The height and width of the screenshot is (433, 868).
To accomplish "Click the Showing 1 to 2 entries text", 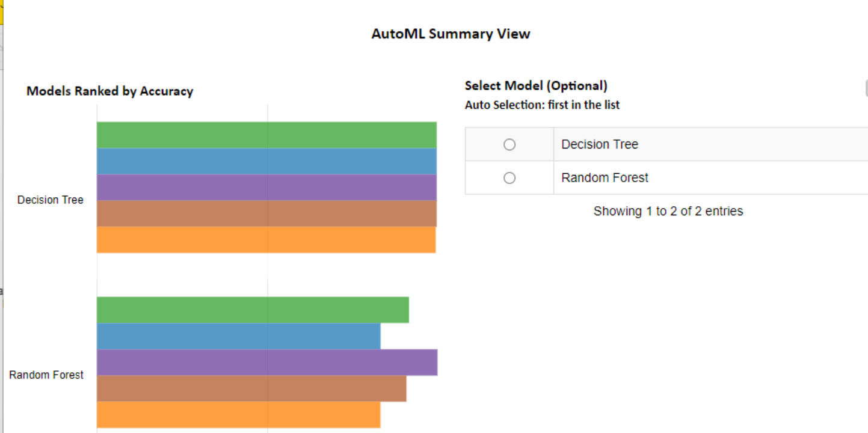I will (668, 211).
